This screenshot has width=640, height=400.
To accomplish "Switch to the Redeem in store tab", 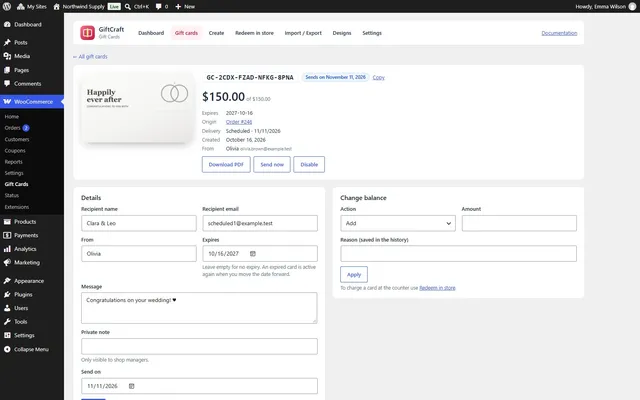I will coord(254,33).
